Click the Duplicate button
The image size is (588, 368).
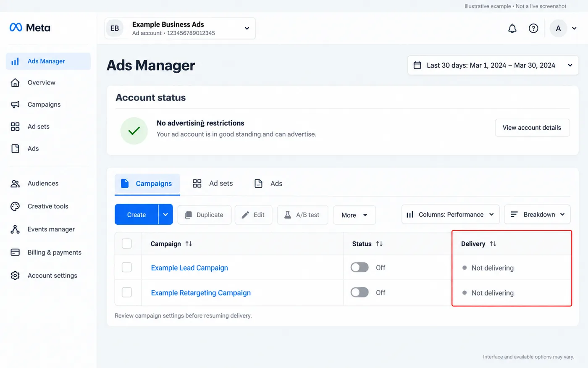tap(205, 215)
